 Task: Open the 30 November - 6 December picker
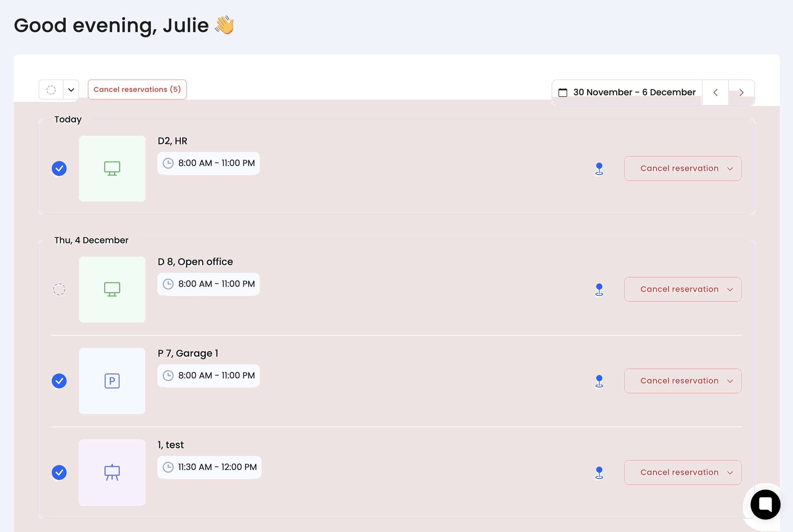coord(634,92)
